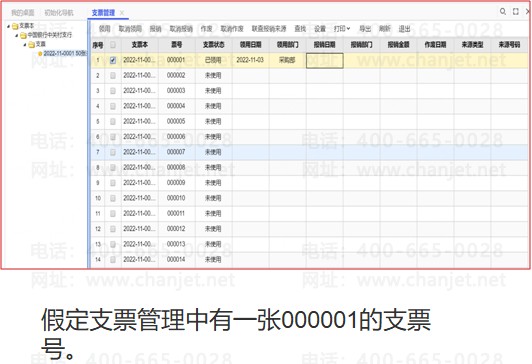Open the 2022-11-0001 checkbook tree node

tap(65, 53)
